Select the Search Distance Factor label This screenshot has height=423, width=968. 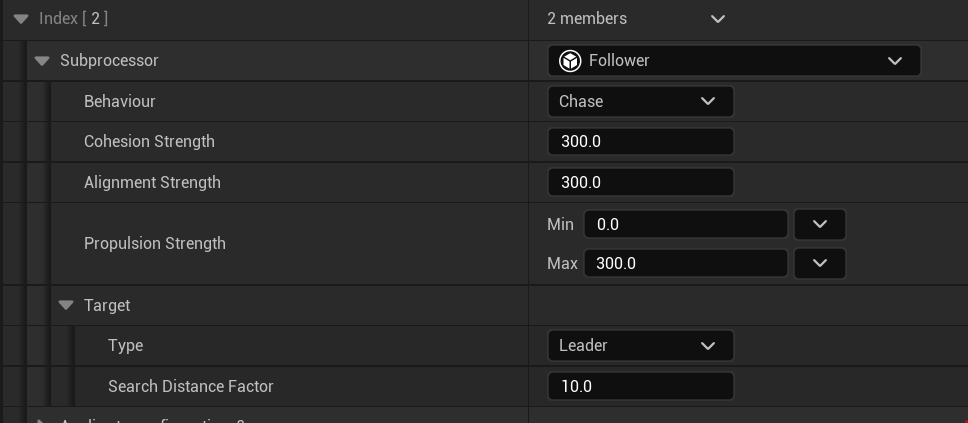pyautogui.click(x=190, y=387)
